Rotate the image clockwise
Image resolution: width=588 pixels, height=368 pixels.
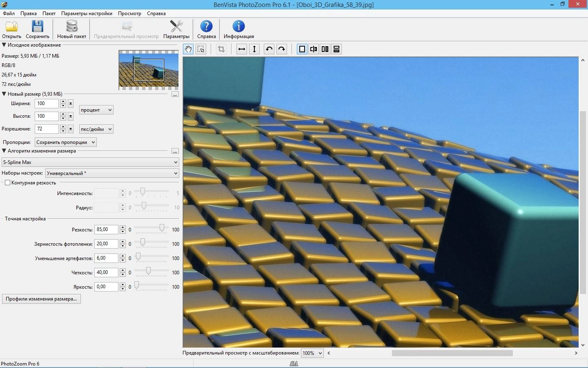[282, 49]
